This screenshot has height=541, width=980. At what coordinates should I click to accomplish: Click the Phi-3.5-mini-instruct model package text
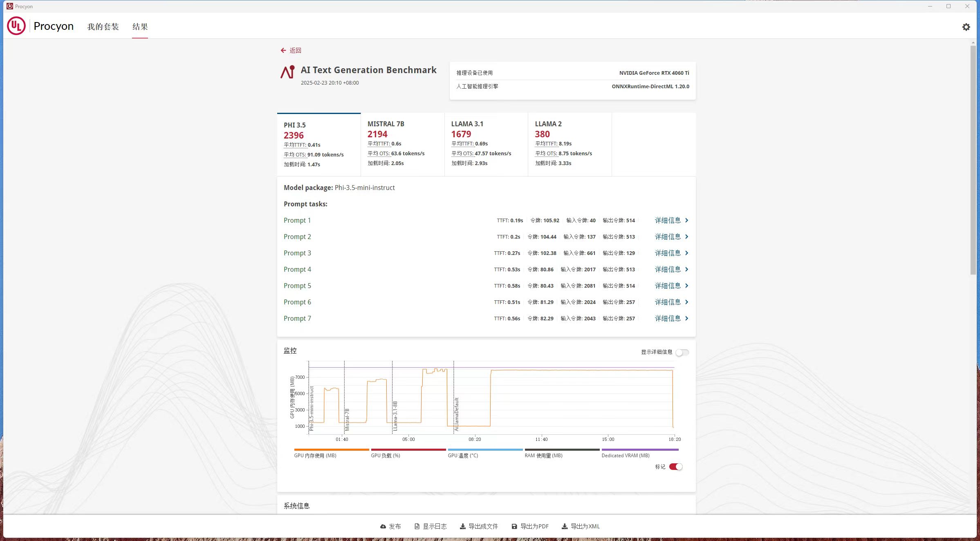(x=365, y=188)
